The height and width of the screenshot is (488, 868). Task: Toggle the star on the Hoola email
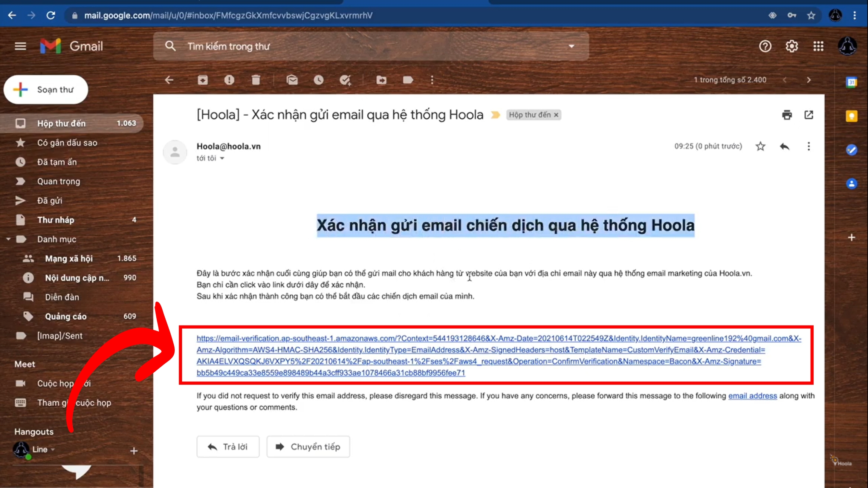760,146
